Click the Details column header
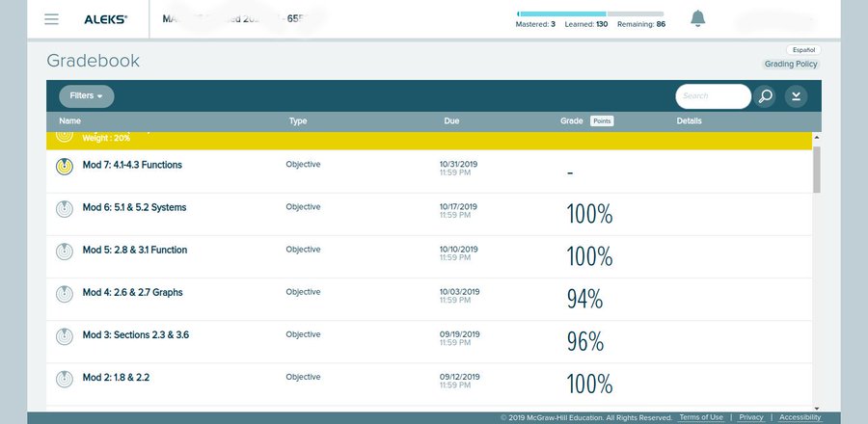The height and width of the screenshot is (424, 868). pos(690,121)
